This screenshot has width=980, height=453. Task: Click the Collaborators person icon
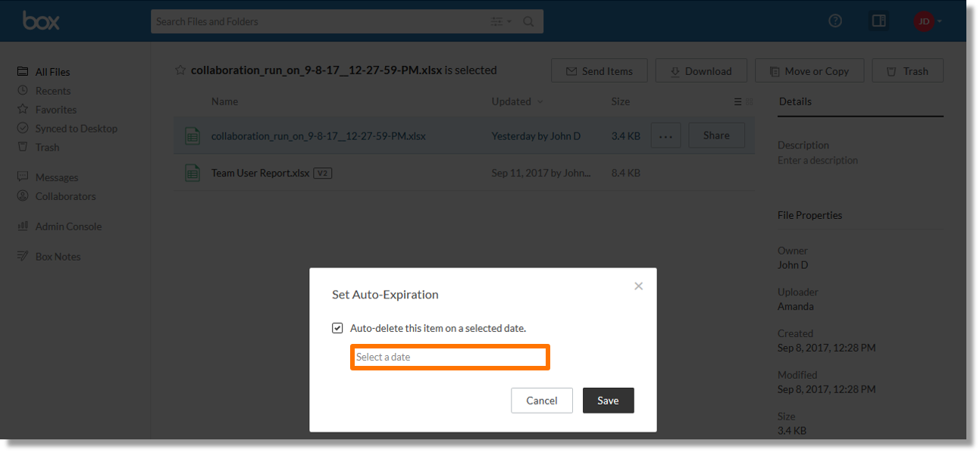23,195
